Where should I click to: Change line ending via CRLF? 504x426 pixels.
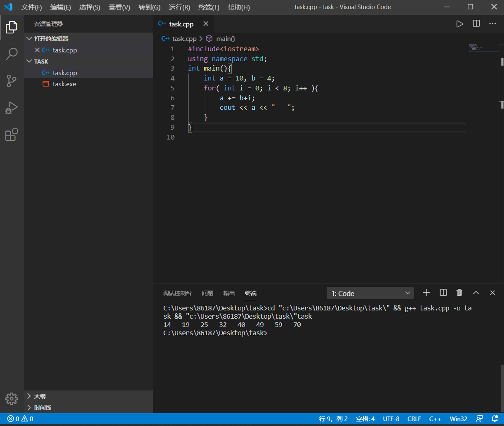[x=414, y=419]
